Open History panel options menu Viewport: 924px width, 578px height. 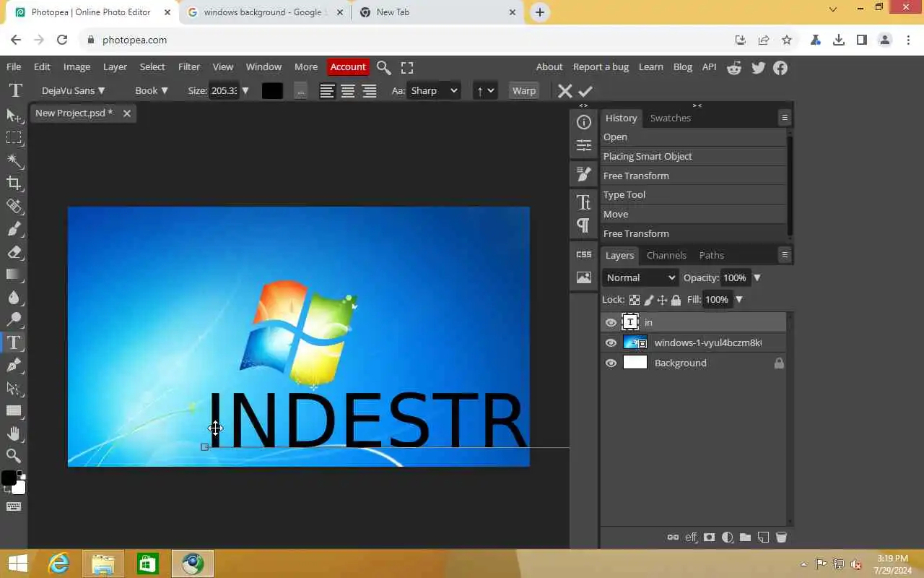[785, 118]
